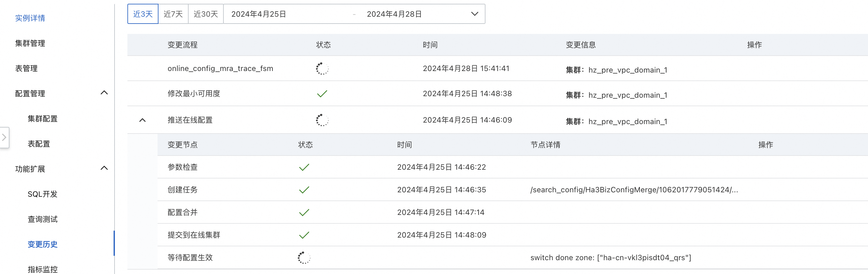Click success checkmark next to 参数检查

(304, 167)
